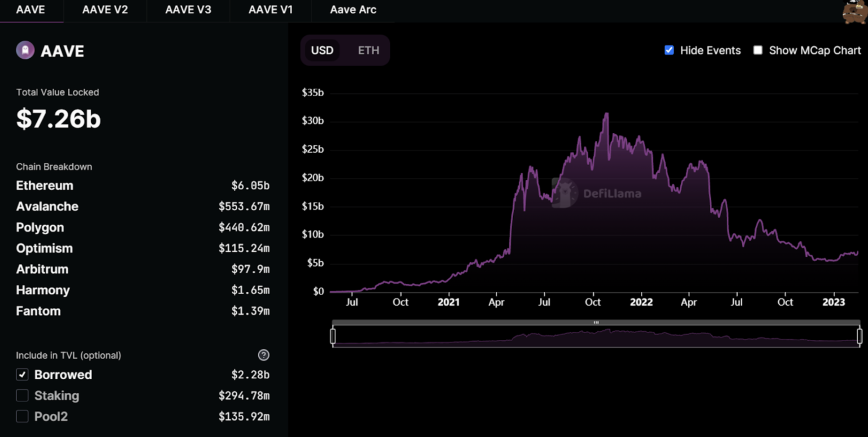Click the Chain Breakdown heading

coord(54,167)
